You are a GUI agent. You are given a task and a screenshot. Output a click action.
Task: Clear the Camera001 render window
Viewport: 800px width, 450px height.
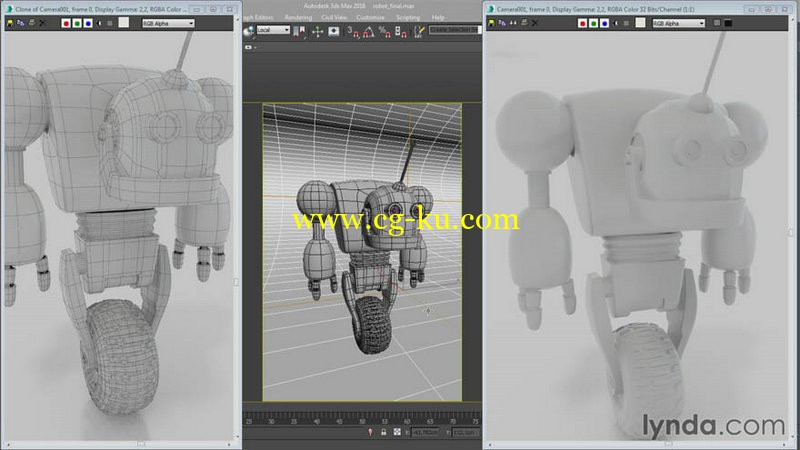pyautogui.click(x=535, y=23)
